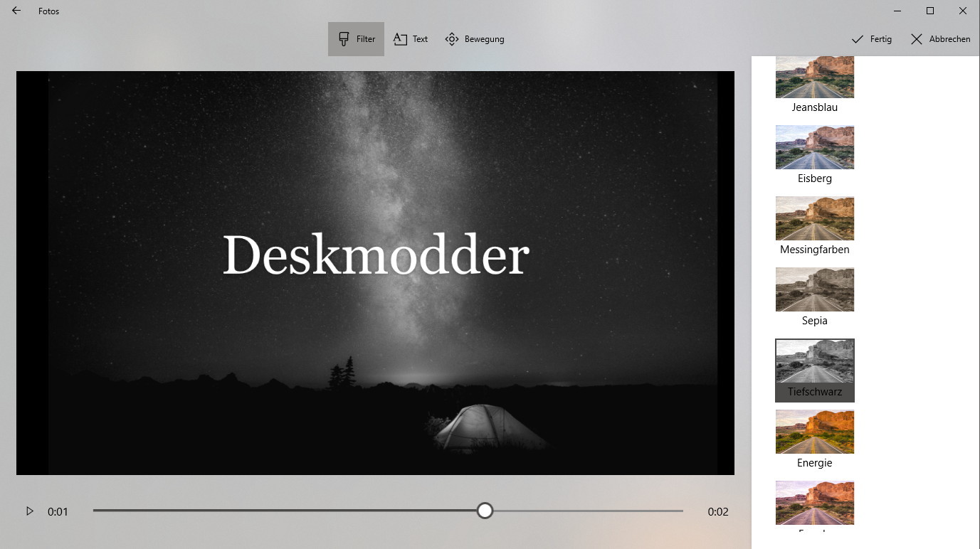Open the Filter tab
Image resolution: width=980 pixels, height=549 pixels.
click(x=356, y=39)
